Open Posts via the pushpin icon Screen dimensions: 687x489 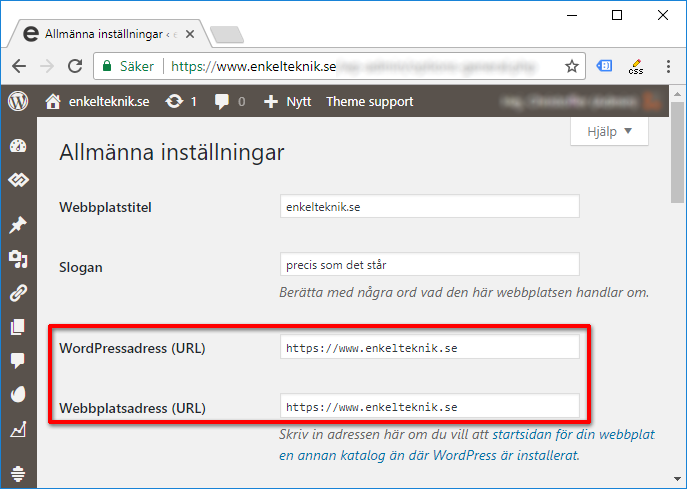pos(18,225)
